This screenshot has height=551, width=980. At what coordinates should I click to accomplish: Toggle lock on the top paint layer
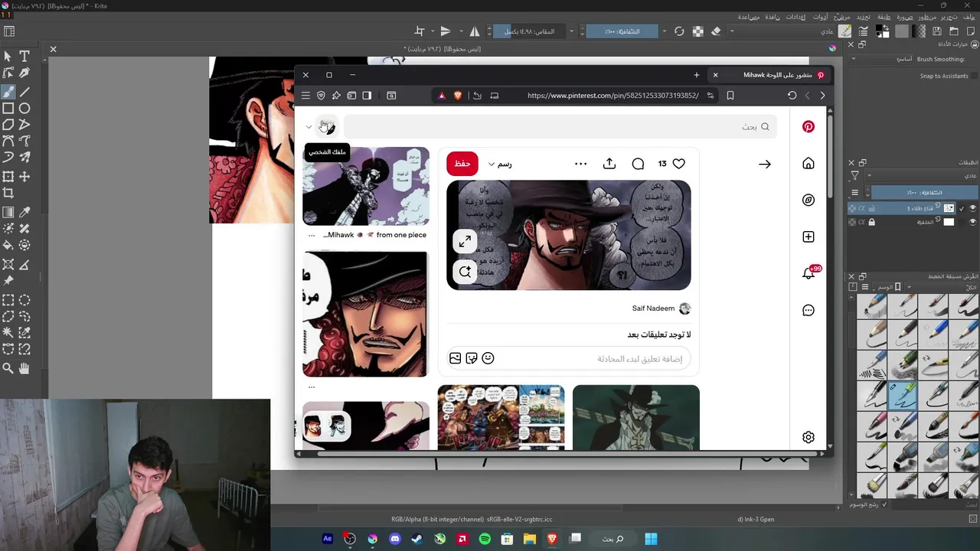[871, 208]
